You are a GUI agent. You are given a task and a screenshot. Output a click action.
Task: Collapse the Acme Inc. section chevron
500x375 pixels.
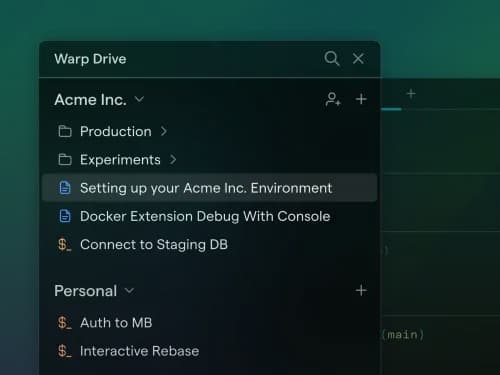tap(139, 99)
